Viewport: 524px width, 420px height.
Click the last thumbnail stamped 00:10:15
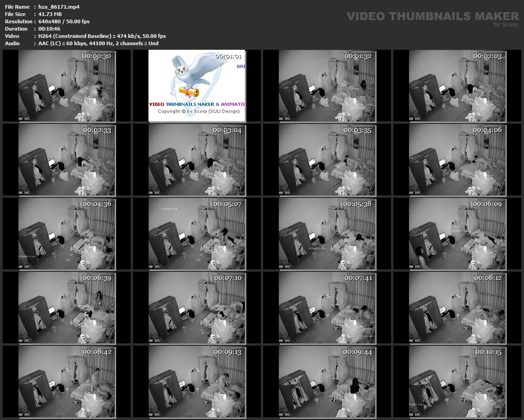click(x=457, y=382)
